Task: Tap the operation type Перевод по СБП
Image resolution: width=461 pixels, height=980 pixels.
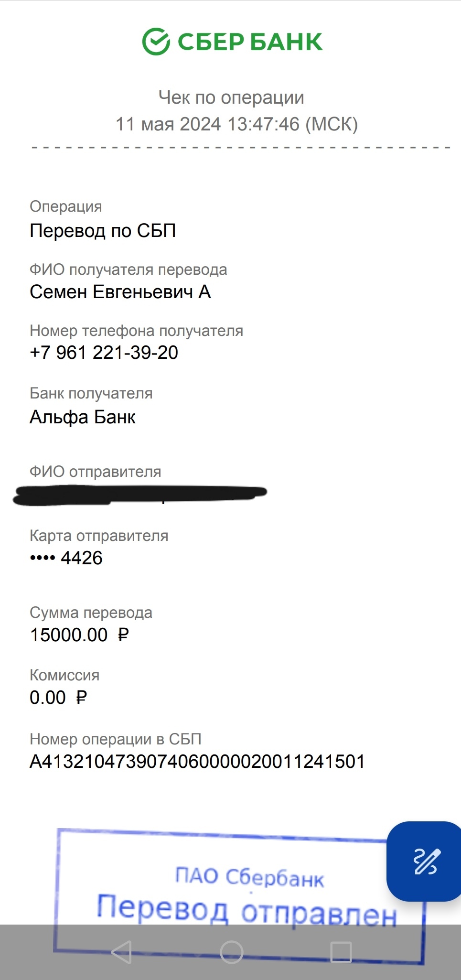Action: coord(103,231)
